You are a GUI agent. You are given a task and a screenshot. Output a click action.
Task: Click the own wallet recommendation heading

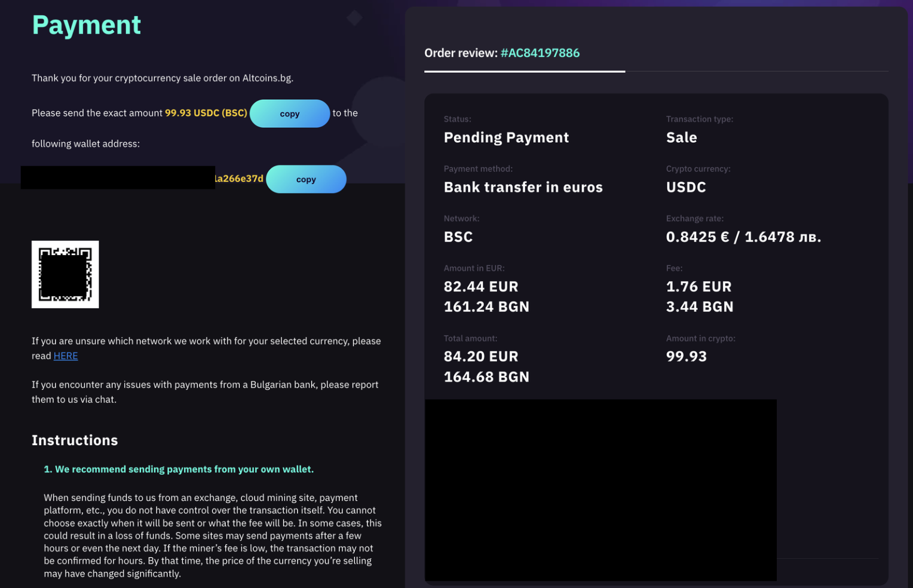179,469
